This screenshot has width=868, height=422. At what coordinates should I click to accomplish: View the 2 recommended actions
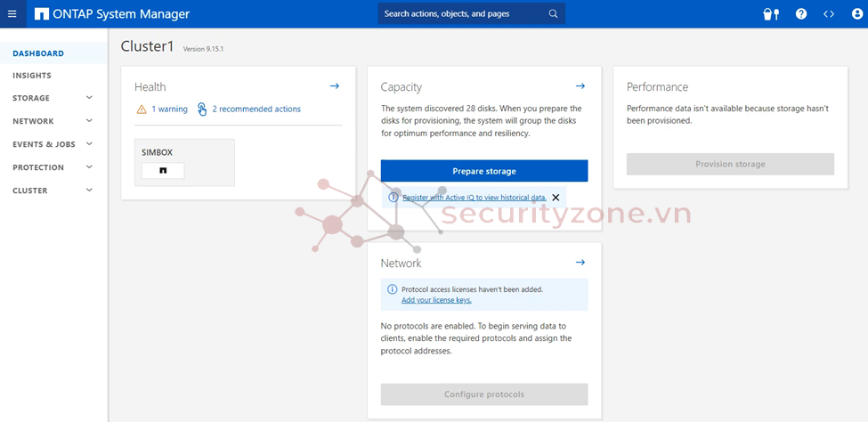click(256, 110)
